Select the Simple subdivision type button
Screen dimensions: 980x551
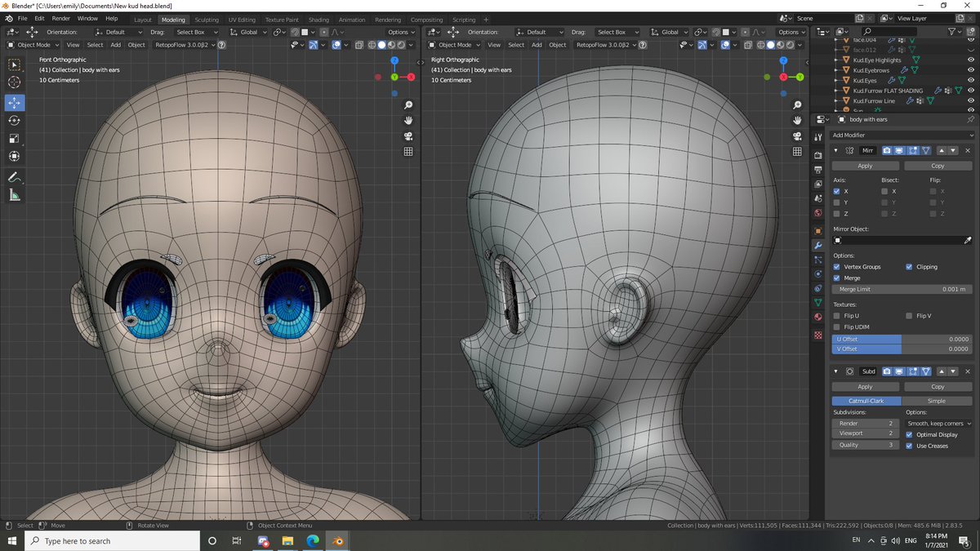937,401
